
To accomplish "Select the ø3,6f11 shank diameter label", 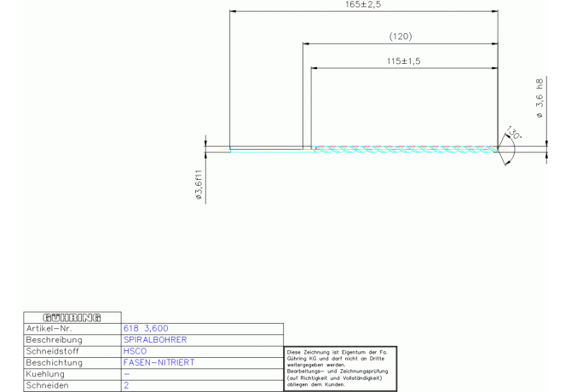I will [x=199, y=186].
